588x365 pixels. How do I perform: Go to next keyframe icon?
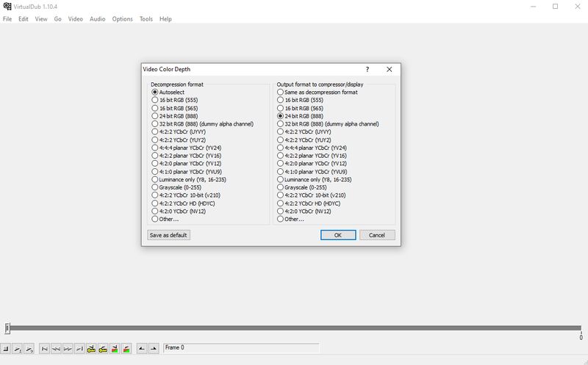(x=103, y=348)
